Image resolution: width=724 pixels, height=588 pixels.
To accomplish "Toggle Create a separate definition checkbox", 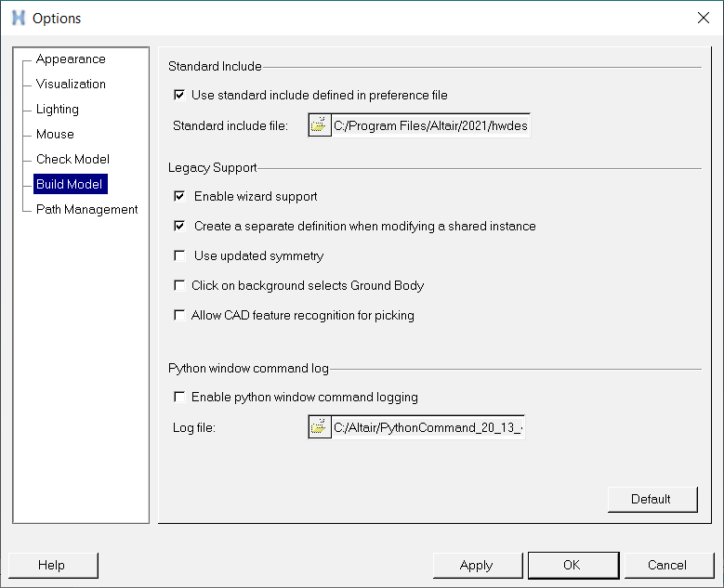I will click(x=179, y=226).
